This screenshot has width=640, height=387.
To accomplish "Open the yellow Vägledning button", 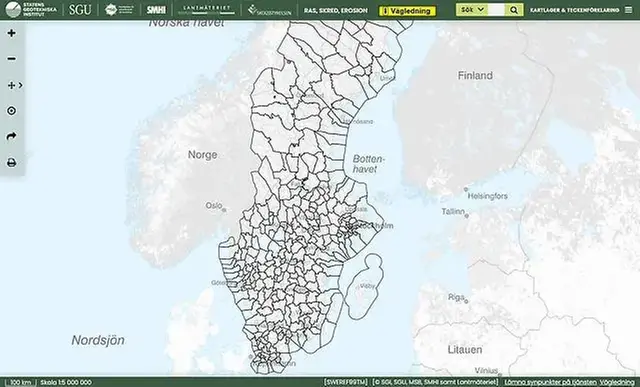I will coord(407,11).
